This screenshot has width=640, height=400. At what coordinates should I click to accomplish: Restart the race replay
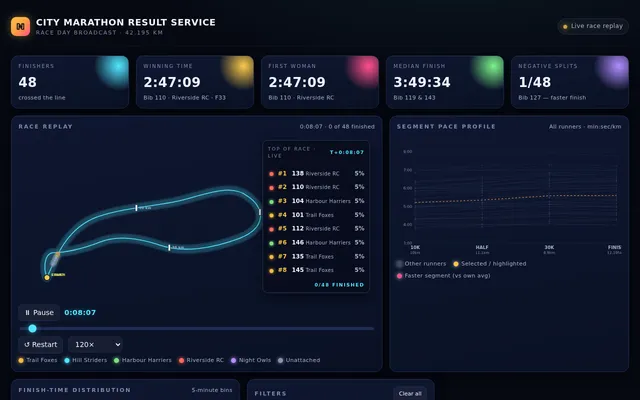click(40, 344)
